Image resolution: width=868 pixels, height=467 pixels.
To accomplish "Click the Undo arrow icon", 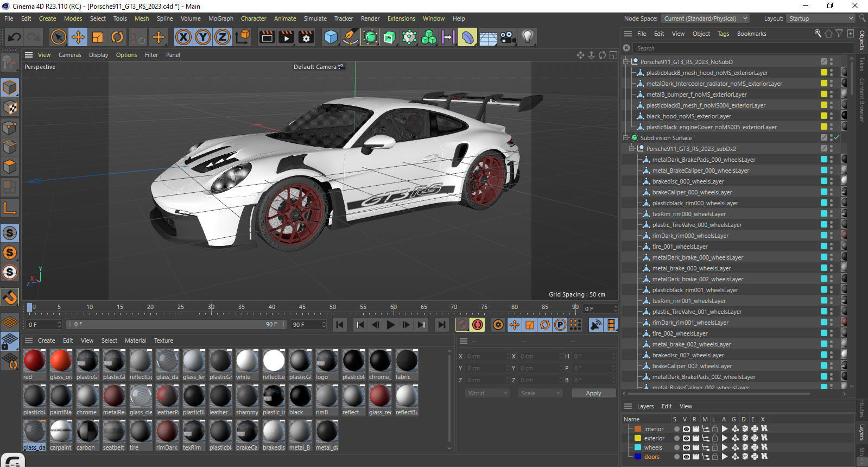I will click(x=15, y=37).
